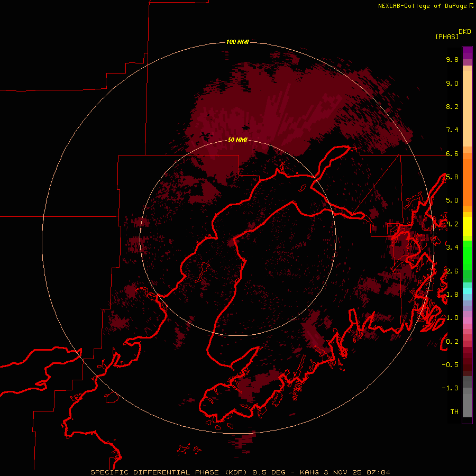Pick the pale peach band of color scale
476x476 pixels.
pyautogui.click(x=467, y=108)
